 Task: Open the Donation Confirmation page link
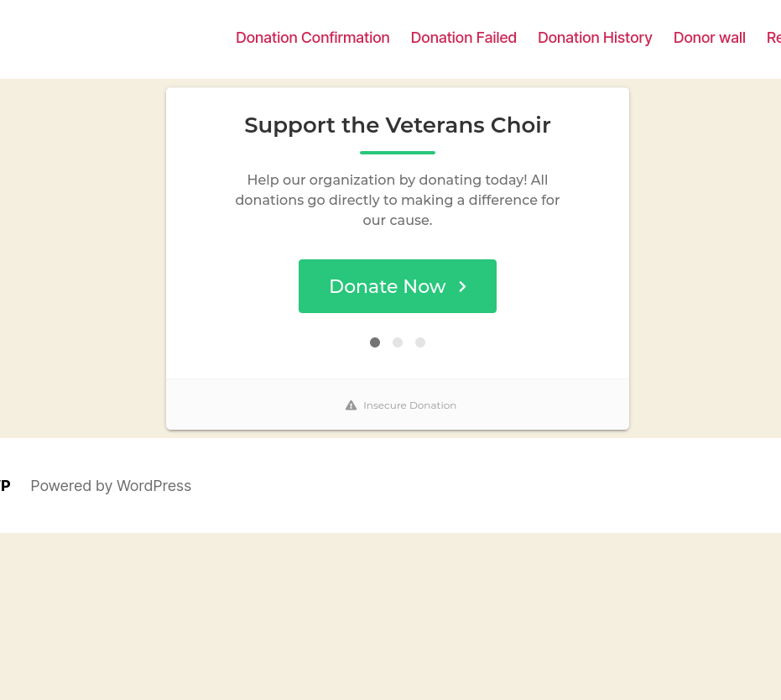pos(312,38)
